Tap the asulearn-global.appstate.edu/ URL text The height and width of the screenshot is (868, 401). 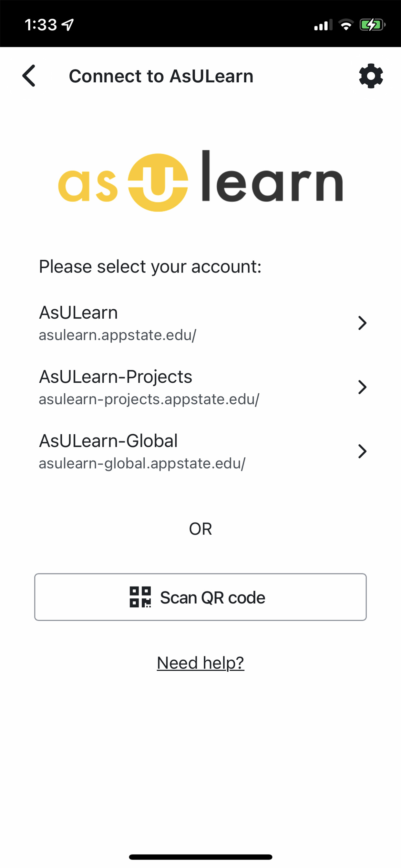coord(142,463)
